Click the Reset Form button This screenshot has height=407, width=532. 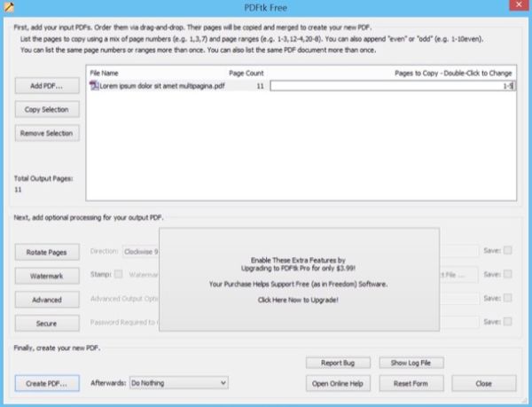pos(411,384)
